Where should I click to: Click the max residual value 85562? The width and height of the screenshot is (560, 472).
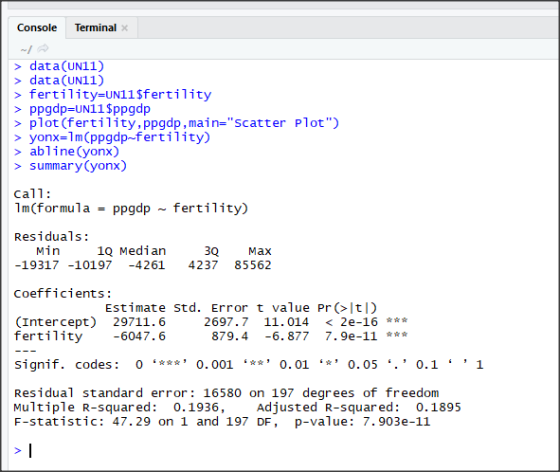click(x=252, y=265)
